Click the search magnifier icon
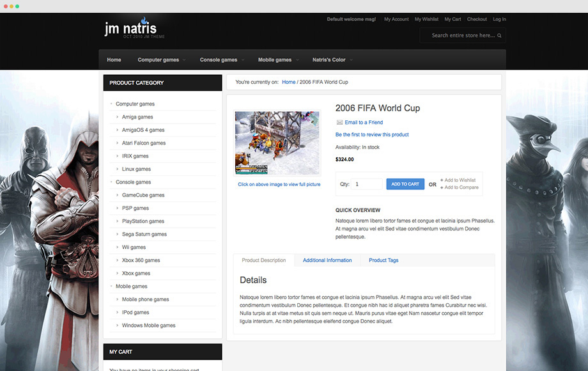Image resolution: width=588 pixels, height=371 pixels. coord(499,36)
